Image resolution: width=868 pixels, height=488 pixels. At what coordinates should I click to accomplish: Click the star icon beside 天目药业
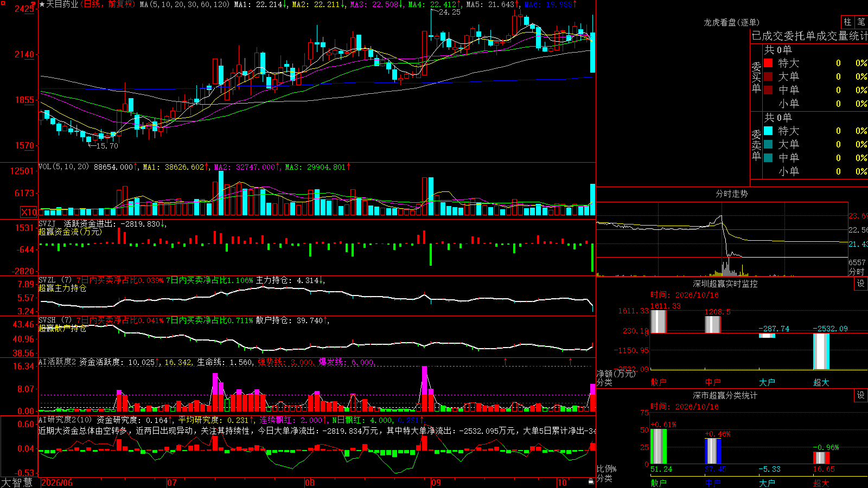tap(42, 4)
